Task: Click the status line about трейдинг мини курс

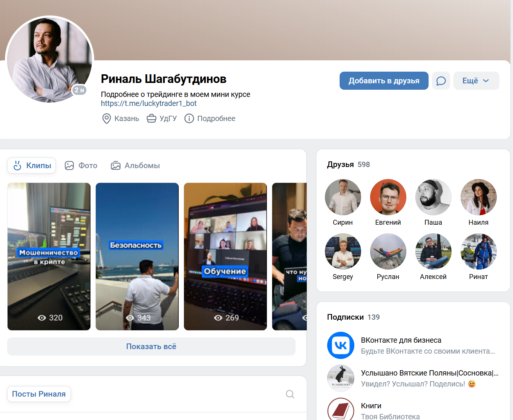Action: coord(176,94)
